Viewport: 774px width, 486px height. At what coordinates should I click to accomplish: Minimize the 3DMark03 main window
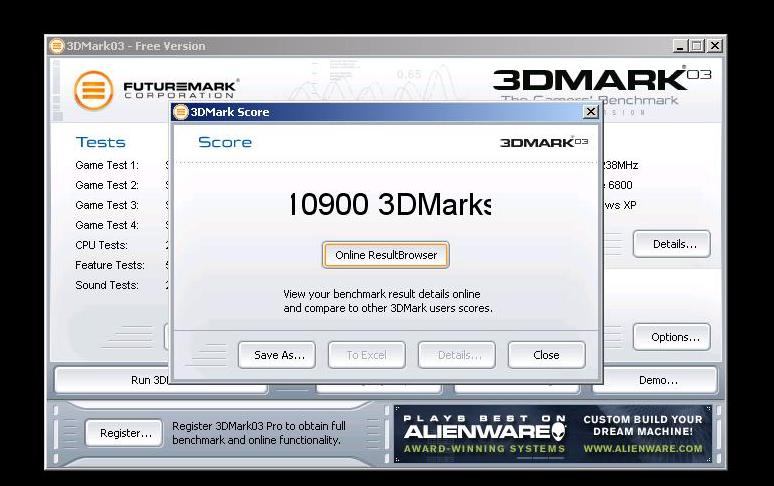coord(680,46)
